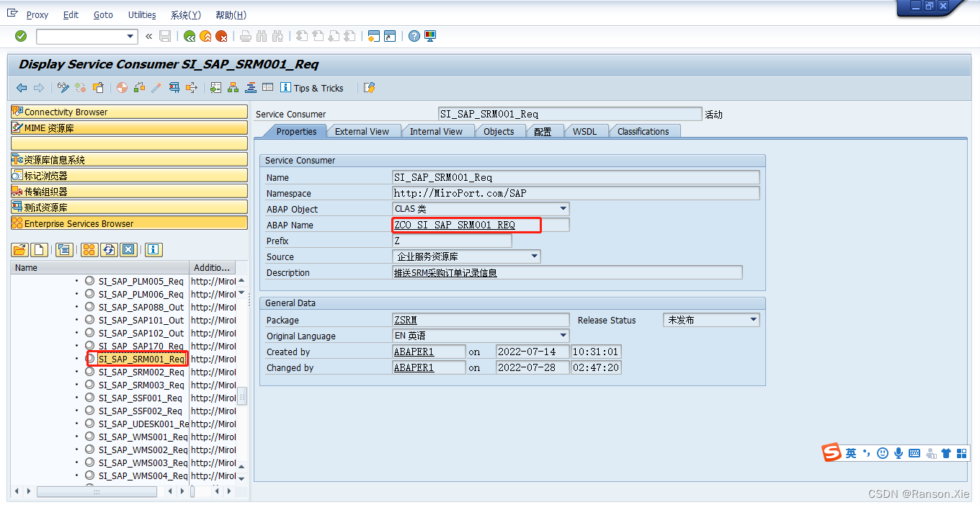Switch to the WSDL tab

(585, 131)
